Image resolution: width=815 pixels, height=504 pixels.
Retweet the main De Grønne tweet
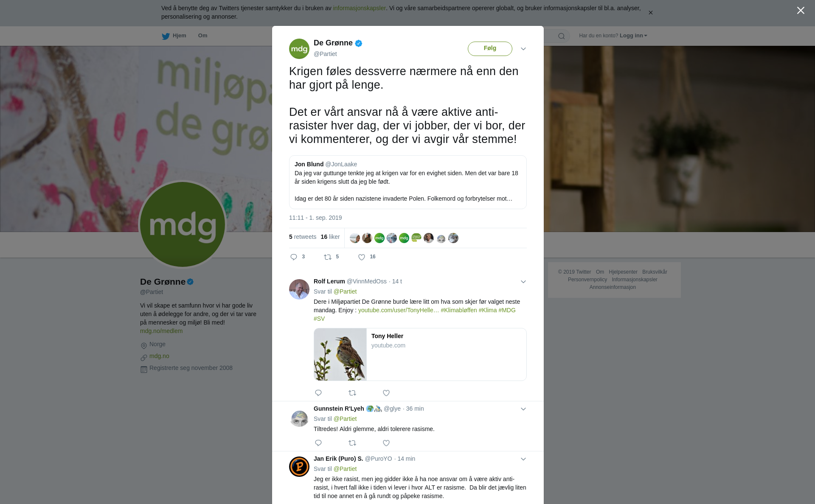click(x=328, y=257)
